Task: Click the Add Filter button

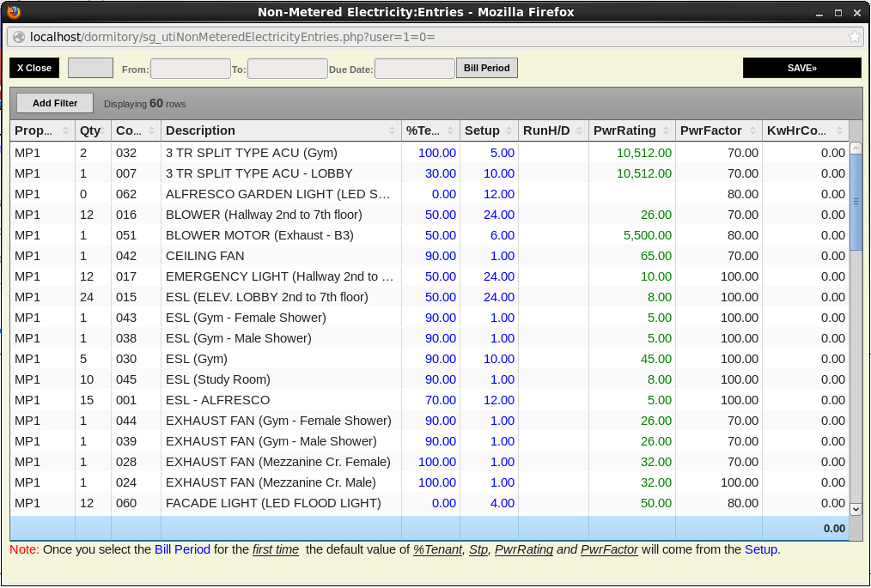Action: tap(55, 103)
